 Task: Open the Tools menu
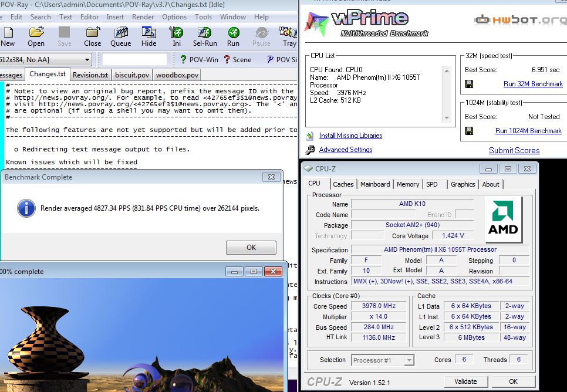pyautogui.click(x=203, y=17)
